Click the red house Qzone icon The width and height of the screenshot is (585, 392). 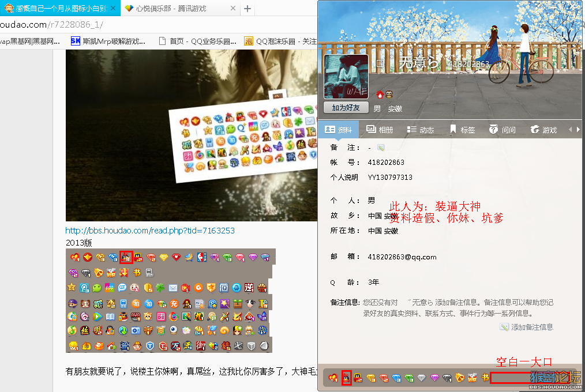[380, 95]
